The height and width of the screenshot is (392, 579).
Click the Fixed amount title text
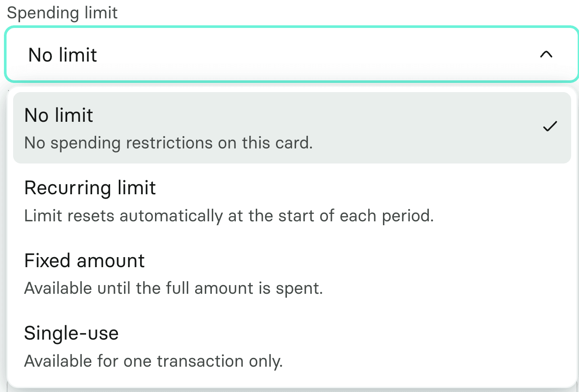pyautogui.click(x=84, y=261)
